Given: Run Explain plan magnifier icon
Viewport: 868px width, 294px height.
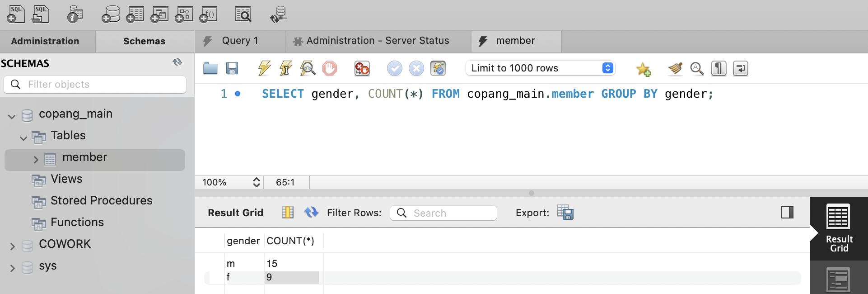Looking at the screenshot, I should 308,68.
